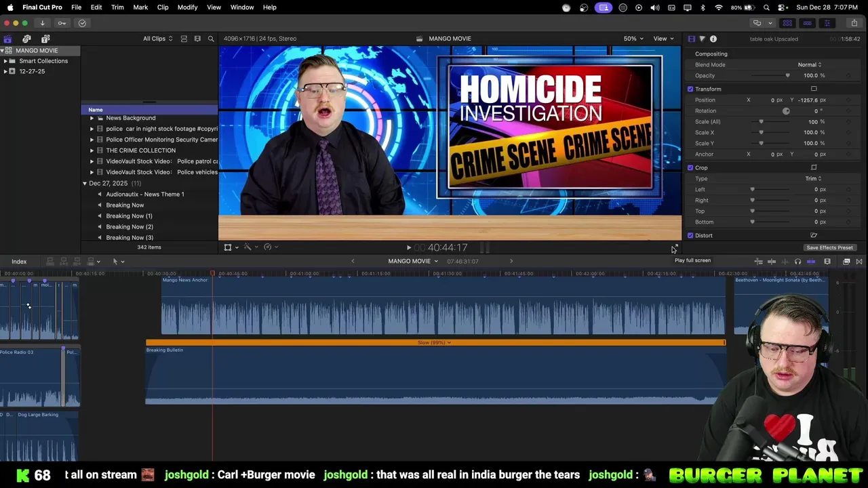
Task: Open viewer View options dropdown
Action: (663, 39)
